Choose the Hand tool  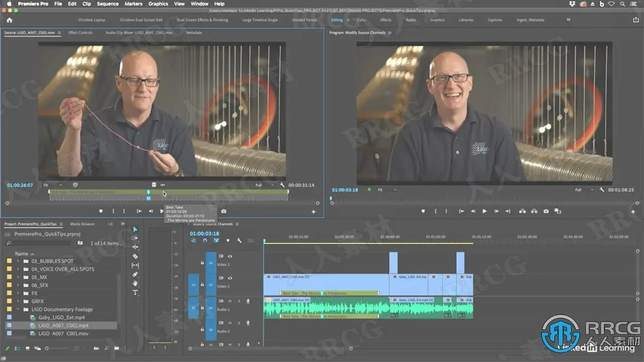coord(135,284)
